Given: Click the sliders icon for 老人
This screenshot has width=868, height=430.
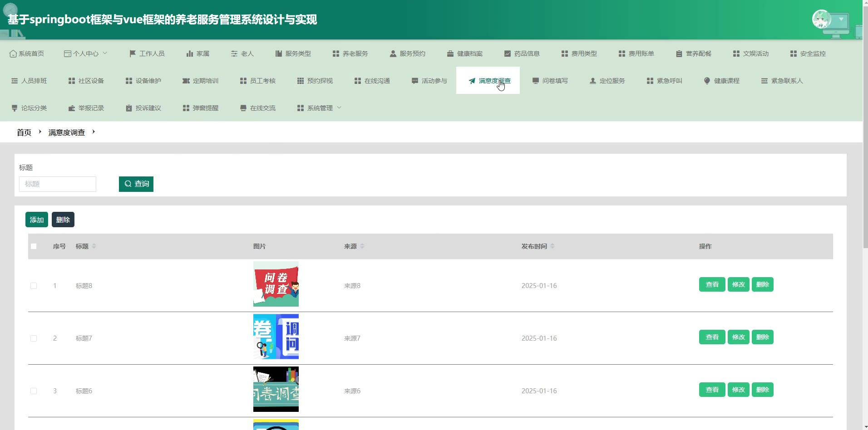Looking at the screenshot, I should (x=234, y=54).
